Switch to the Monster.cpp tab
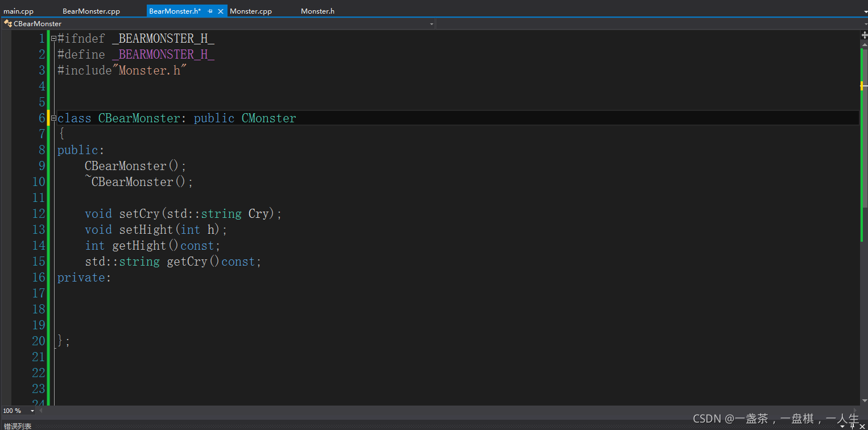The image size is (868, 430). click(251, 11)
